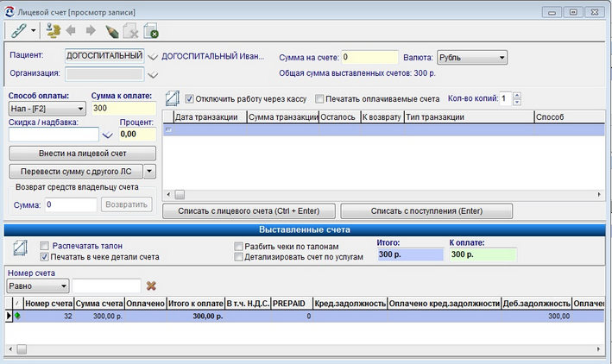Viewport: 612px width, 364px height.
Task: Click the Скидка / надбавка input field
Action: pyautogui.click(x=54, y=135)
